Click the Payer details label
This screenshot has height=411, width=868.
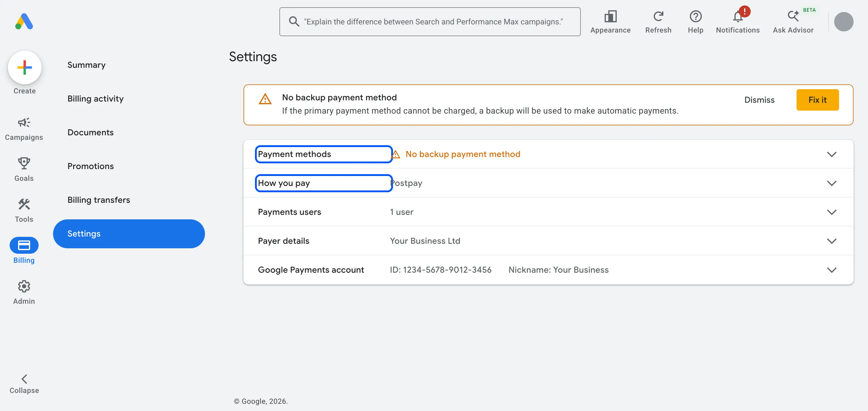pos(283,241)
